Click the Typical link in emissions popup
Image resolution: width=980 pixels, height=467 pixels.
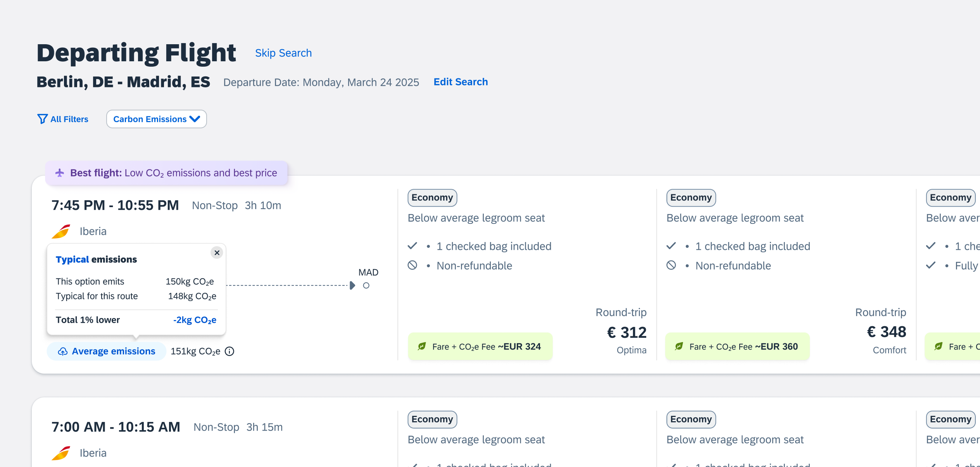72,259
